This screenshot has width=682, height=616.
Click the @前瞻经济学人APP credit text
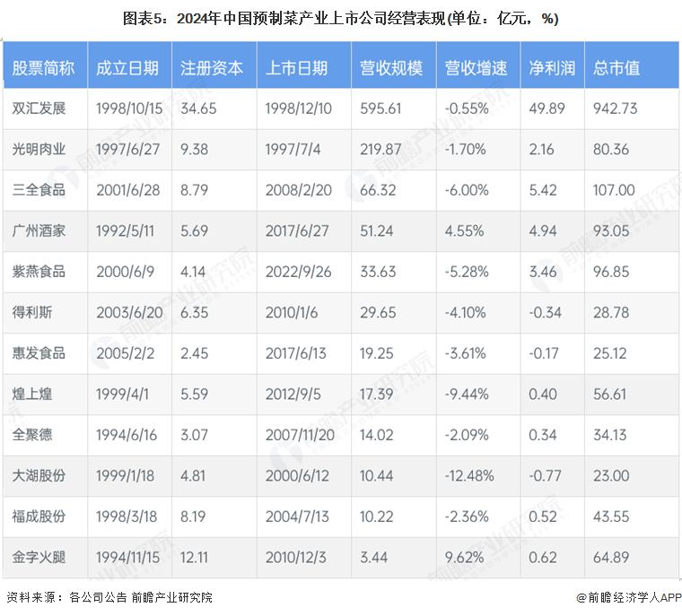628,598
